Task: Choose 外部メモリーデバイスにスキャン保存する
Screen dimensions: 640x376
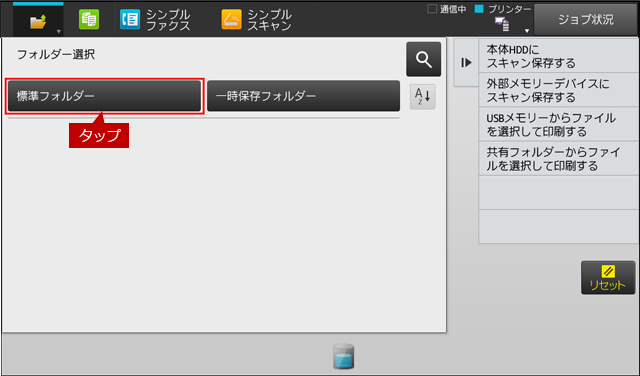Action: point(558,91)
